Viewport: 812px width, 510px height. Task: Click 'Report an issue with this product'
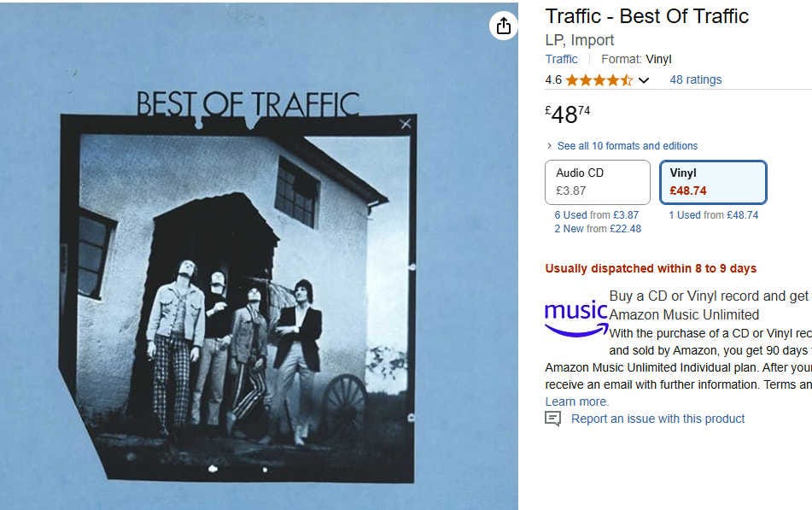click(x=657, y=419)
